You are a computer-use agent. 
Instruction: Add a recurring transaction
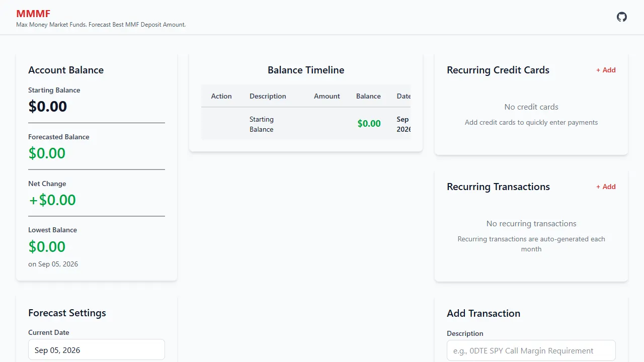point(606,187)
